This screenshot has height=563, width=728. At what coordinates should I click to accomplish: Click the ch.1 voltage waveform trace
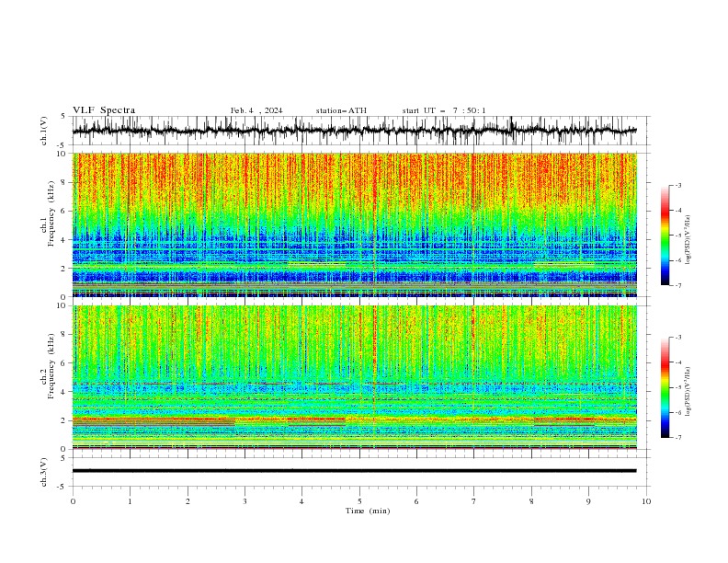(x=354, y=131)
